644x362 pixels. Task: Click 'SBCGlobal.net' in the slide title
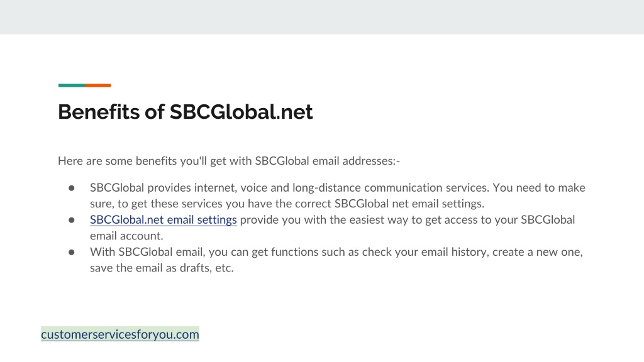point(241,112)
